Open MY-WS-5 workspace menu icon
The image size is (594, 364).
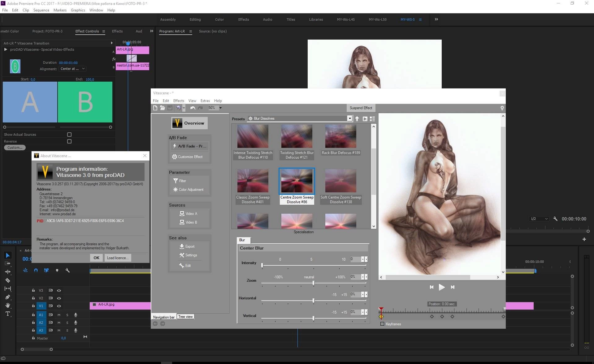[420, 19]
